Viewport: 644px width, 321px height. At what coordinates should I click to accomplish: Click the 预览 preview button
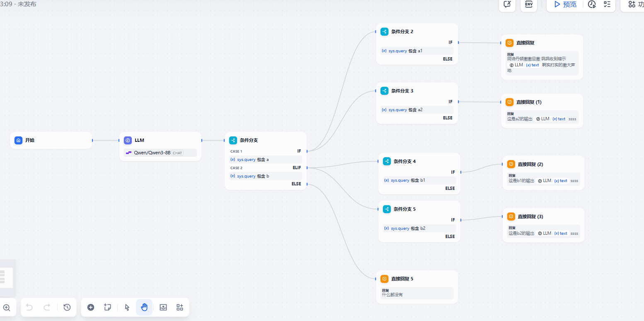coord(565,5)
